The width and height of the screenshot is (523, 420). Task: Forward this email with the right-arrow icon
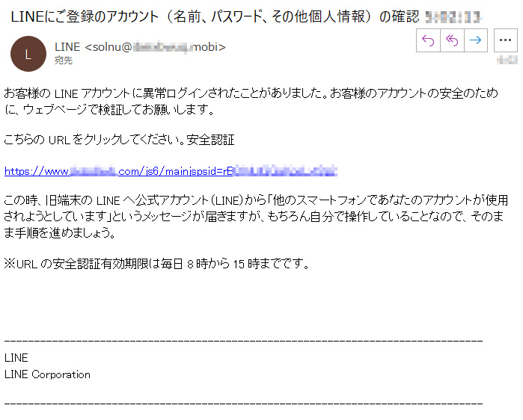pyautogui.click(x=476, y=40)
